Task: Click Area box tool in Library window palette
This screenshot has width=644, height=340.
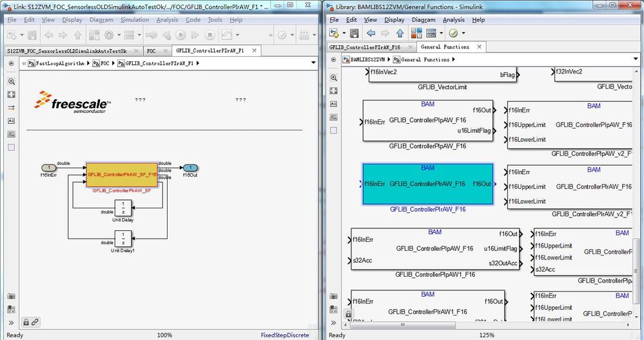Action: [333, 130]
